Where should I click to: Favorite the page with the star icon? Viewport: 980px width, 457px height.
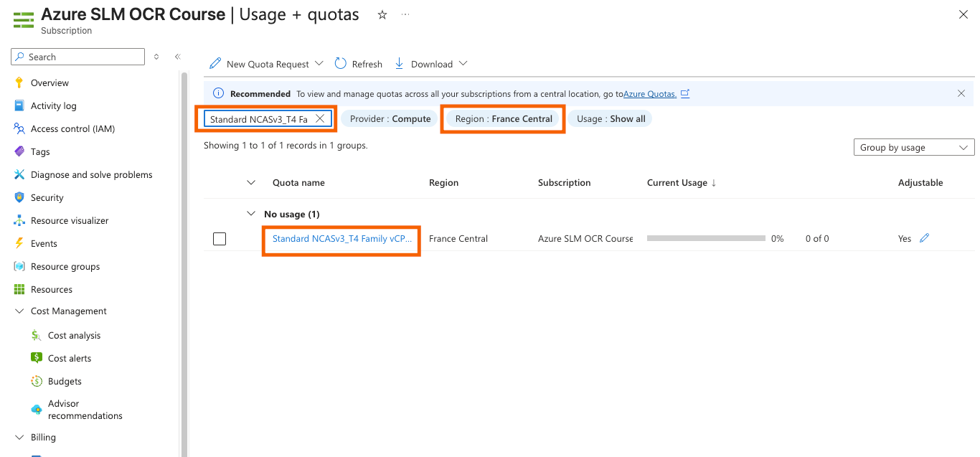tap(382, 14)
